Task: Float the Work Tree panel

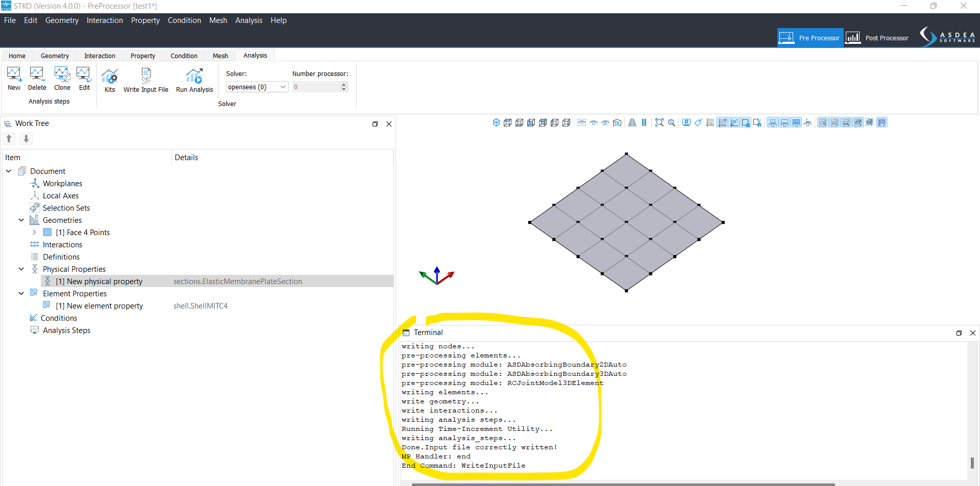Action: pyautogui.click(x=375, y=124)
